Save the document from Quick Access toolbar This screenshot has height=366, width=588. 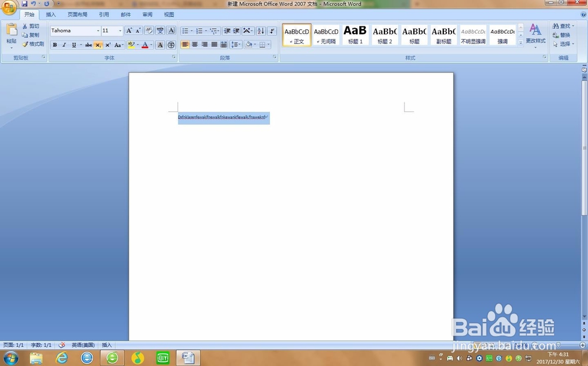click(x=24, y=4)
